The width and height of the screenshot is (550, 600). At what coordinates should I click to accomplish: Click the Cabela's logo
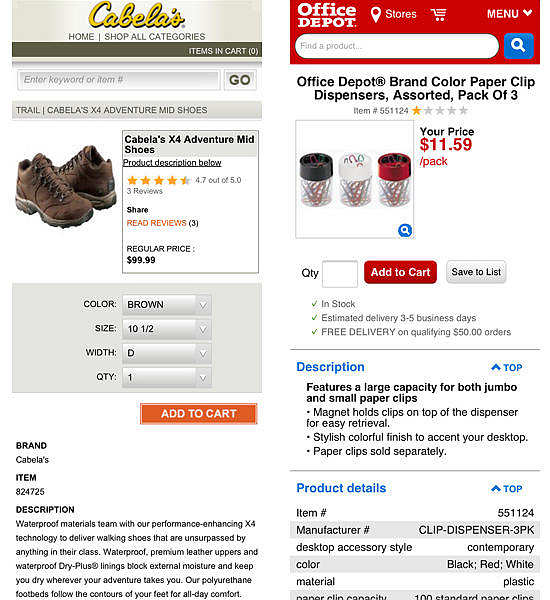[x=137, y=15]
